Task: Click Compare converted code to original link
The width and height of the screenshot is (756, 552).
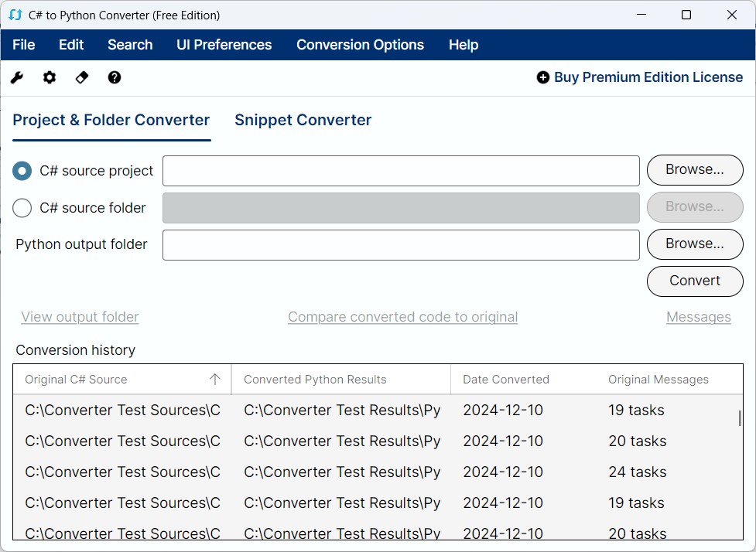Action: pos(402,317)
